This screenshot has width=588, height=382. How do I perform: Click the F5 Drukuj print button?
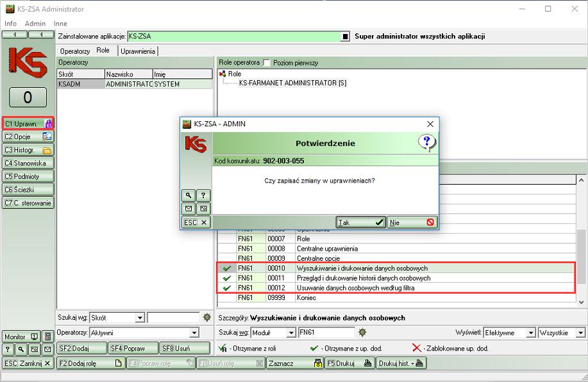click(x=349, y=363)
